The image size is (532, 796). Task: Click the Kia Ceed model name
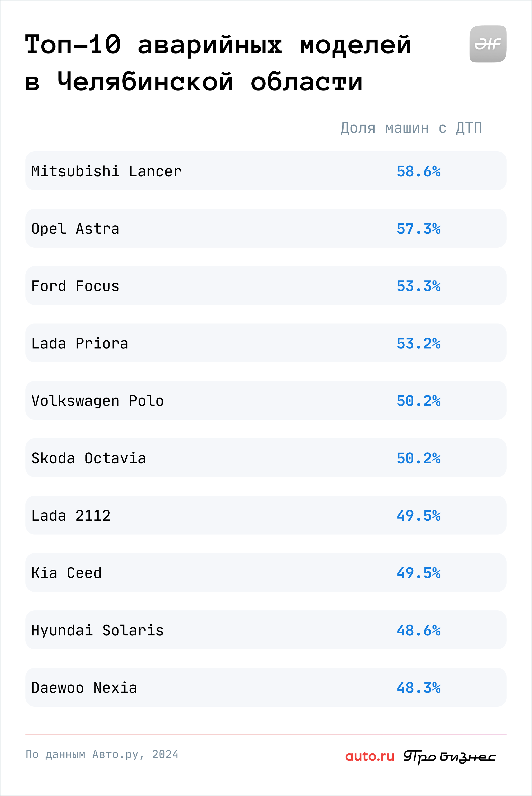pyautogui.click(x=67, y=573)
